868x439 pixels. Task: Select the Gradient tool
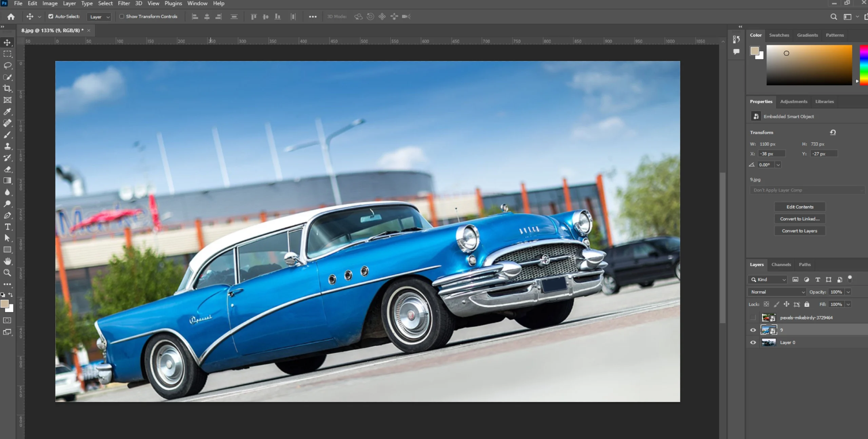[x=7, y=181]
